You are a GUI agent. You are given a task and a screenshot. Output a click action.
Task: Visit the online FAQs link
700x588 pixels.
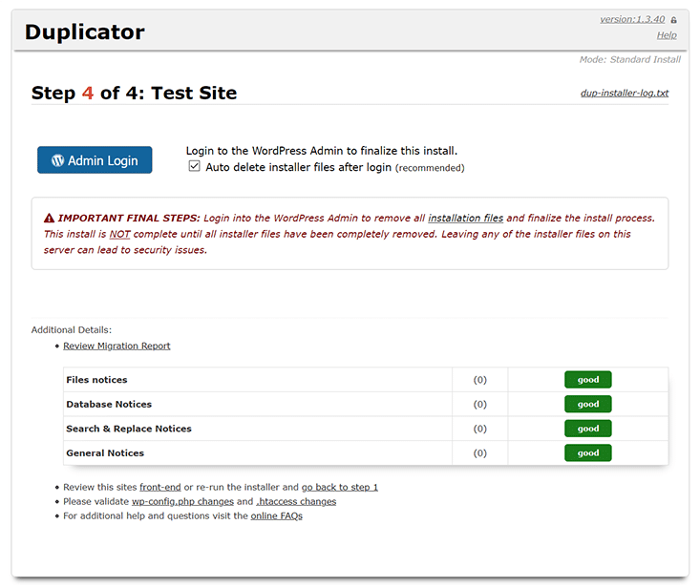coord(277,515)
